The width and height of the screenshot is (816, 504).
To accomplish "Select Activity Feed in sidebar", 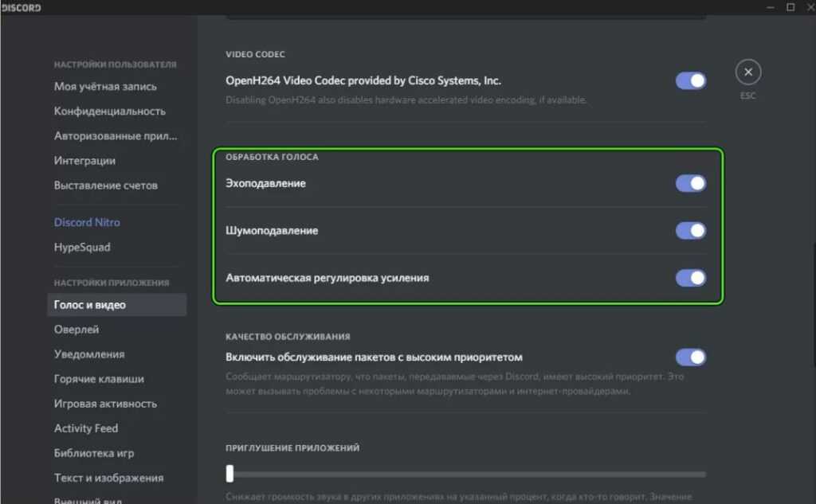I will coord(86,428).
